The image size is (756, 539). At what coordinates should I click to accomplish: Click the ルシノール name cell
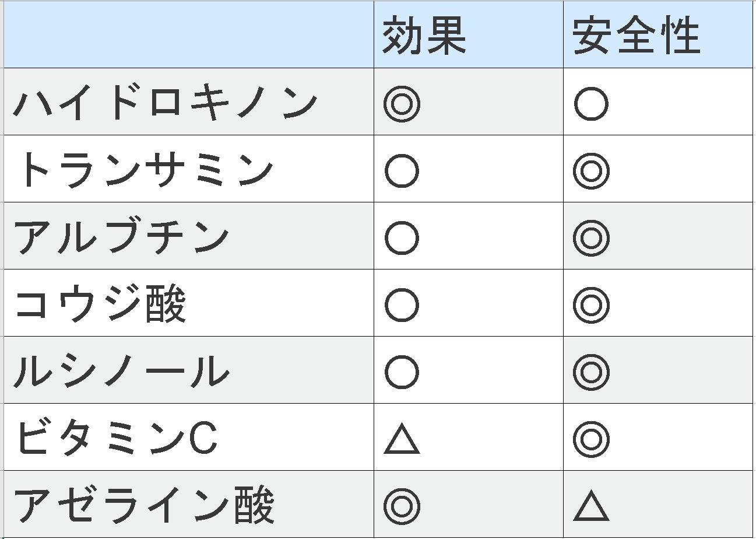[x=121, y=372]
